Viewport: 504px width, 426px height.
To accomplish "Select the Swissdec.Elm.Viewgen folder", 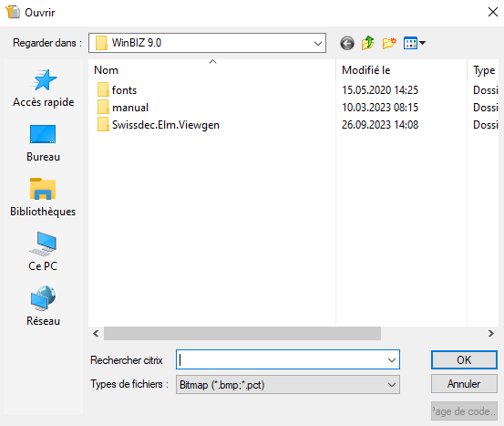I will [x=159, y=125].
